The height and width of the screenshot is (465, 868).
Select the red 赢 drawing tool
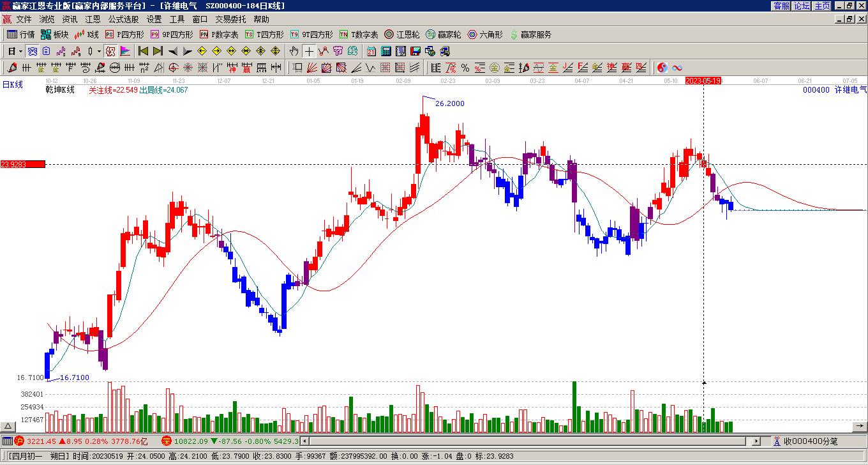[x=246, y=67]
